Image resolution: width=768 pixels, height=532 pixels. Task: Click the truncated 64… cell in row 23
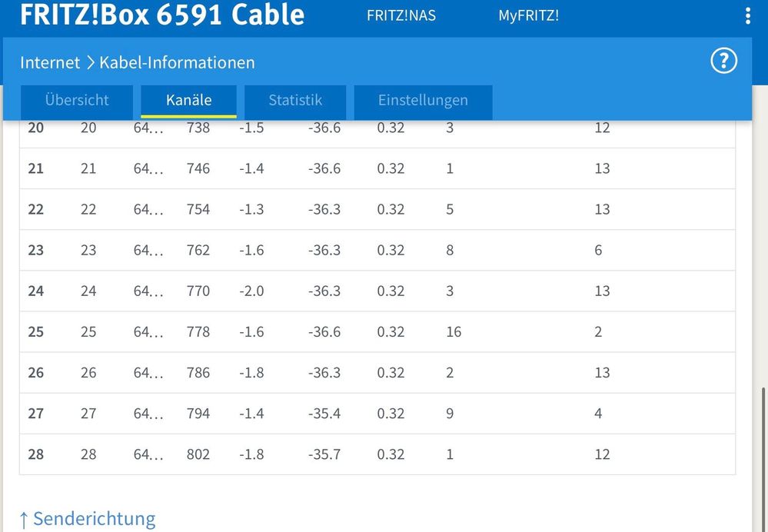click(148, 251)
